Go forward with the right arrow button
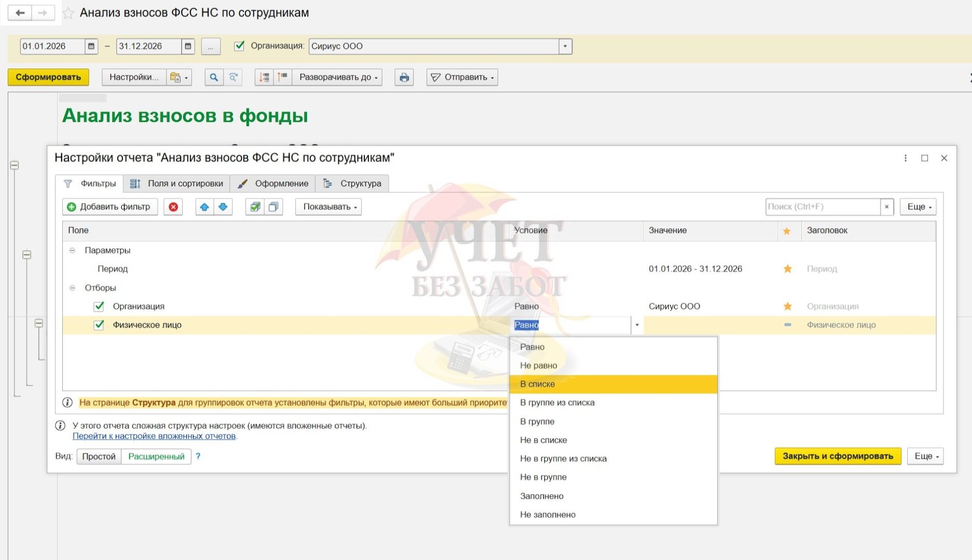This screenshot has width=972, height=560. coord(43,12)
